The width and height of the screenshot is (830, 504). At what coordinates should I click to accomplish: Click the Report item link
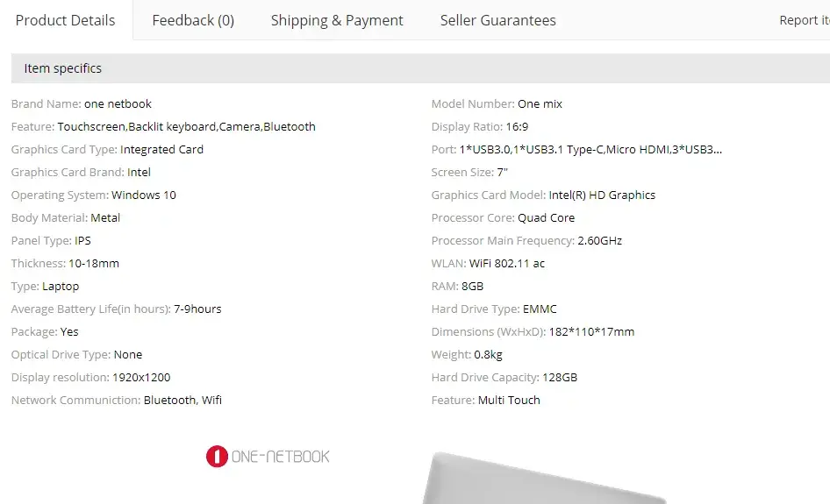(803, 20)
